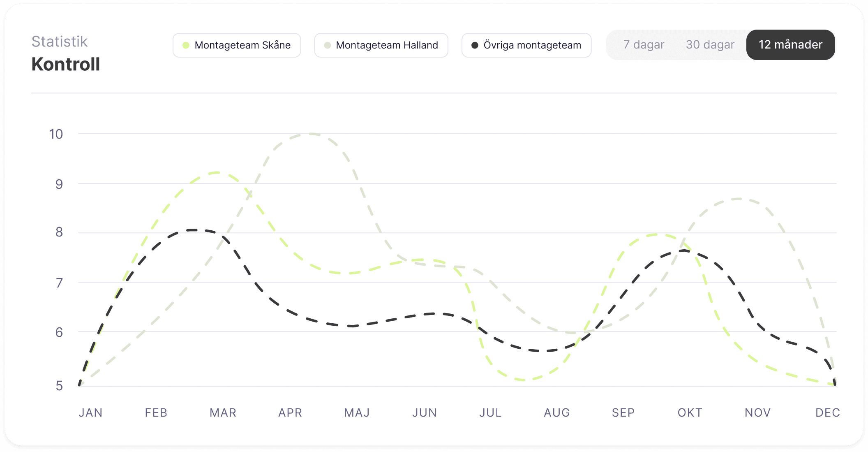
Task: Select the 12 månader tab
Action: pos(790,45)
